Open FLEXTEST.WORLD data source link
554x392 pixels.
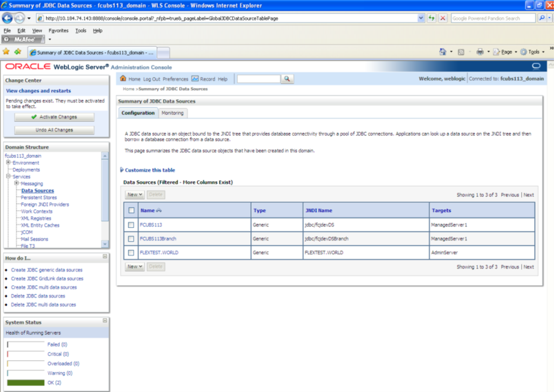coord(159,252)
